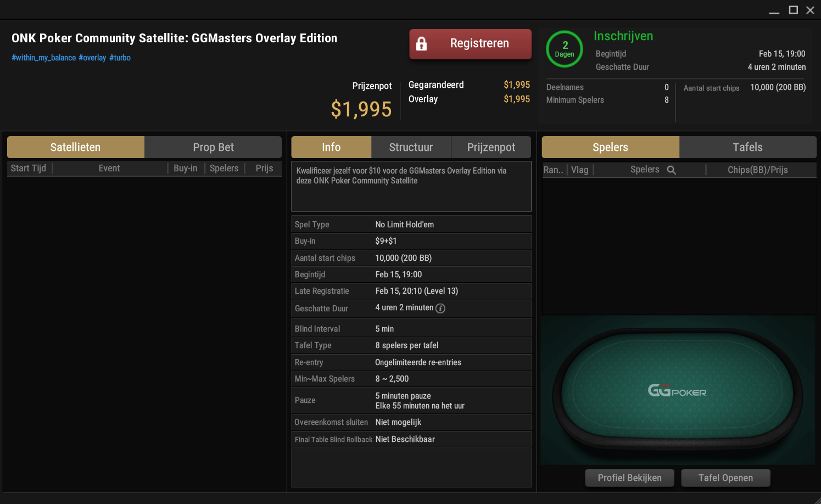Click the #within_my_balance hashtag link
Screen dimensions: 821x504
pos(44,58)
